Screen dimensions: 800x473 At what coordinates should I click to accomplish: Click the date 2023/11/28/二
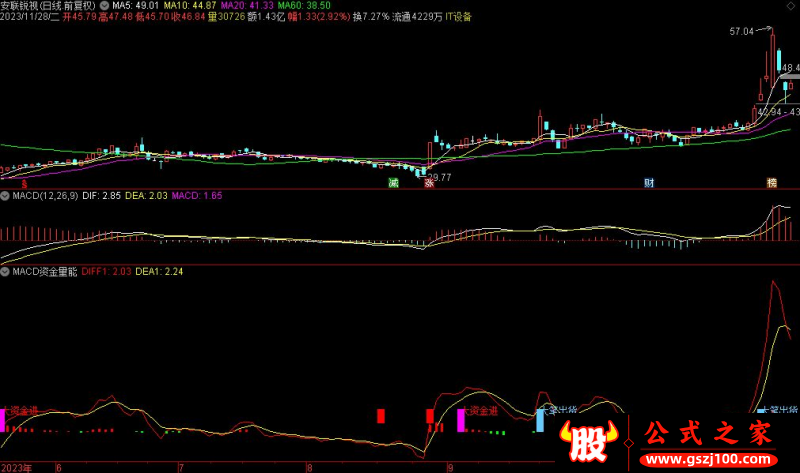coord(30,17)
